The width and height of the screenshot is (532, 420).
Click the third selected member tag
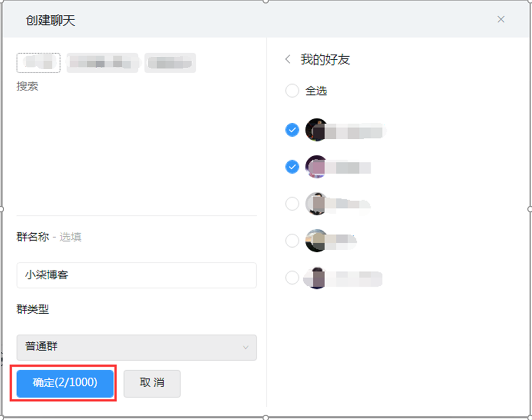click(170, 63)
